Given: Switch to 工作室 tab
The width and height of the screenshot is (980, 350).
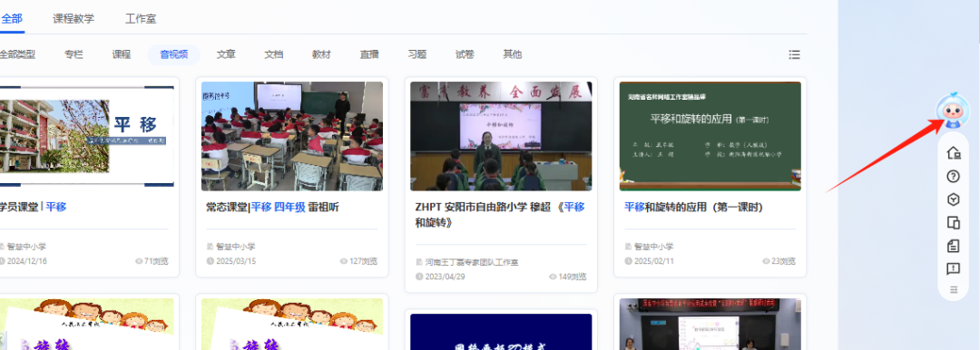Looking at the screenshot, I should [x=140, y=19].
